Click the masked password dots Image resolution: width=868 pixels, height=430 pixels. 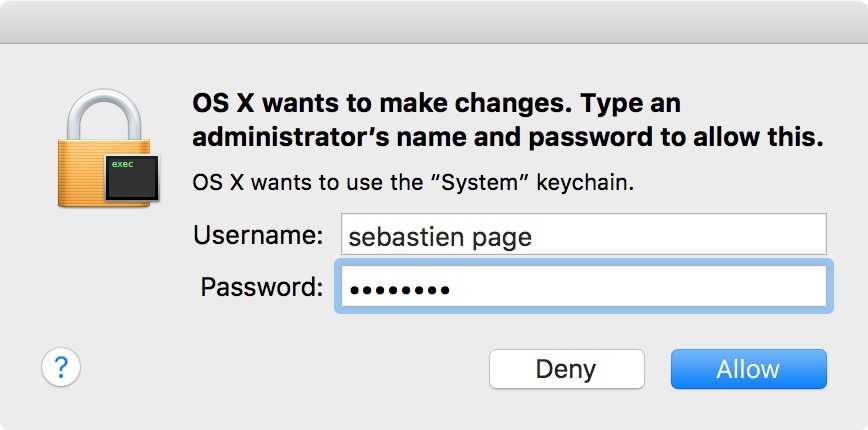coord(397,289)
